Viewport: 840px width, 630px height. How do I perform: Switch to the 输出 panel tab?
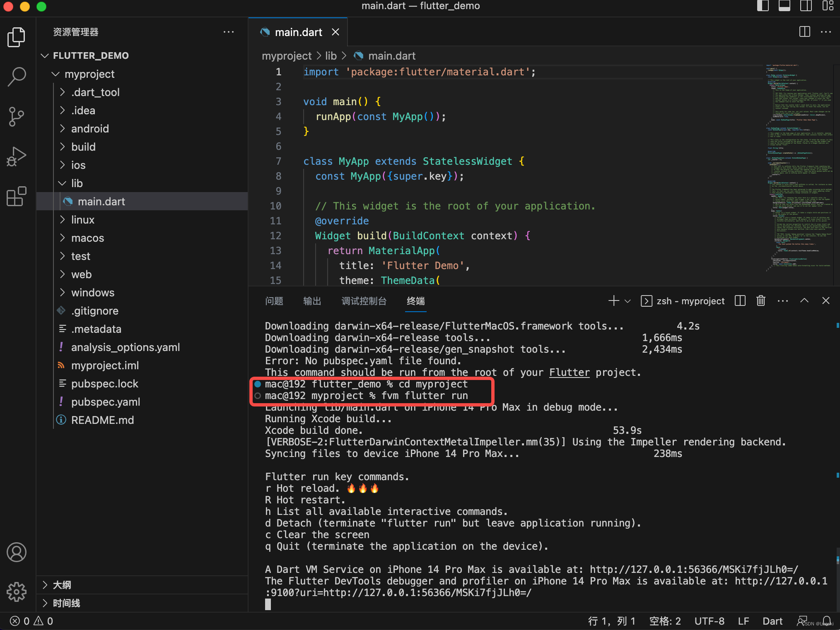click(x=312, y=301)
